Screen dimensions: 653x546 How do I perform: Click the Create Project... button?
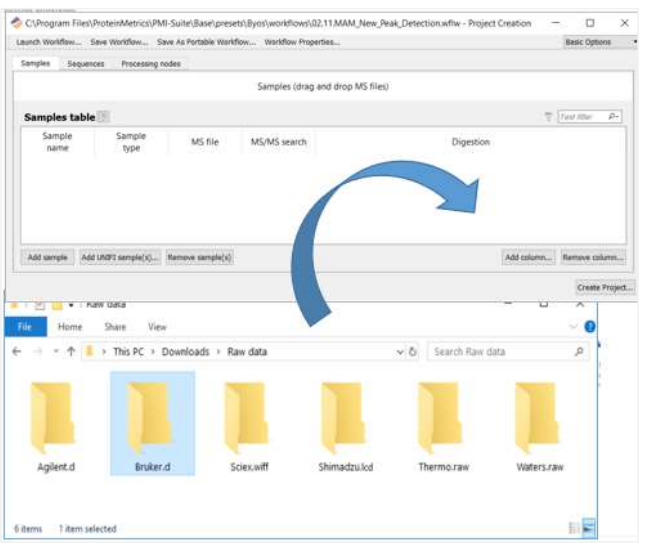click(x=605, y=287)
